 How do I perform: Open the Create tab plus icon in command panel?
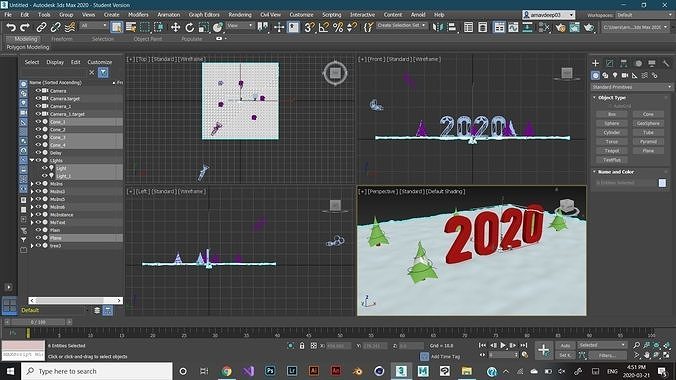point(595,63)
